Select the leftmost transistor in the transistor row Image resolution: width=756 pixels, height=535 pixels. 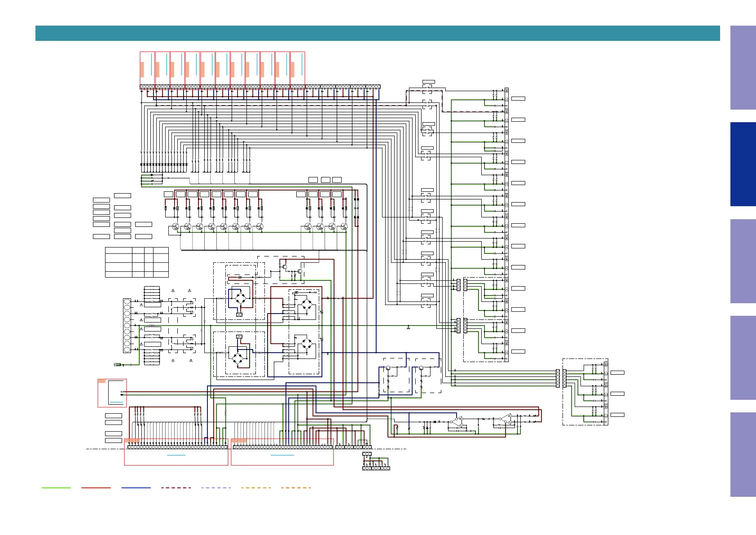point(176,227)
